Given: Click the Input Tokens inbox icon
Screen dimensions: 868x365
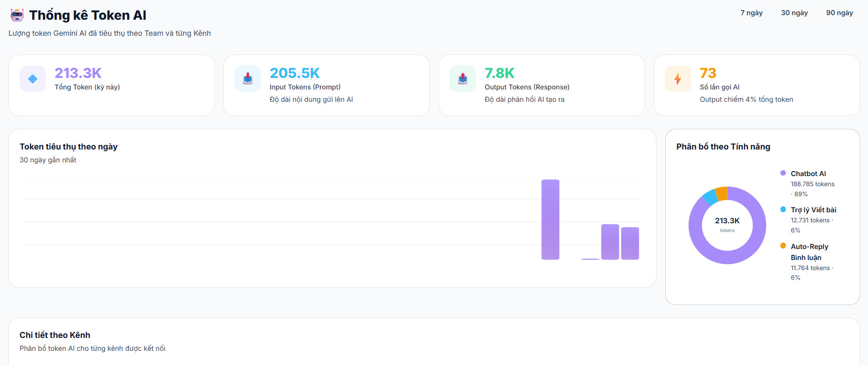Looking at the screenshot, I should (248, 78).
